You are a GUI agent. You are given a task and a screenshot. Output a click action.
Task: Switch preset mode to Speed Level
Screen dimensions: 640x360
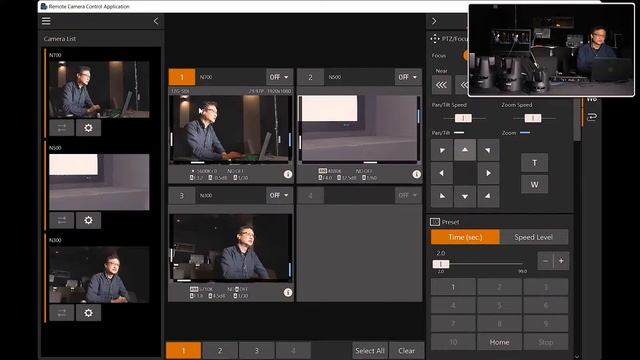click(533, 237)
